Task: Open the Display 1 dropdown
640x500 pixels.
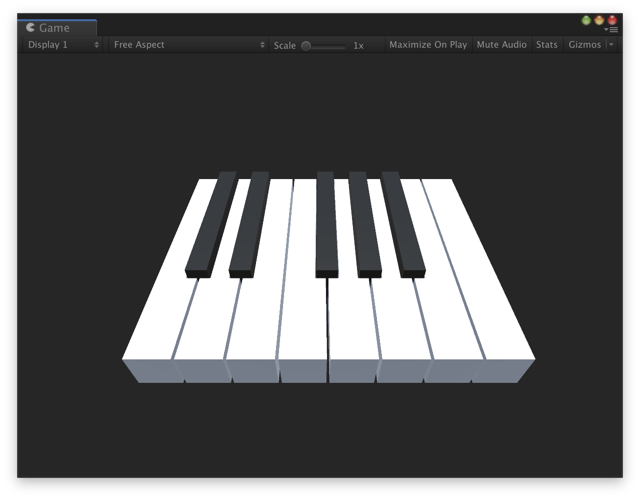Action: pos(62,45)
